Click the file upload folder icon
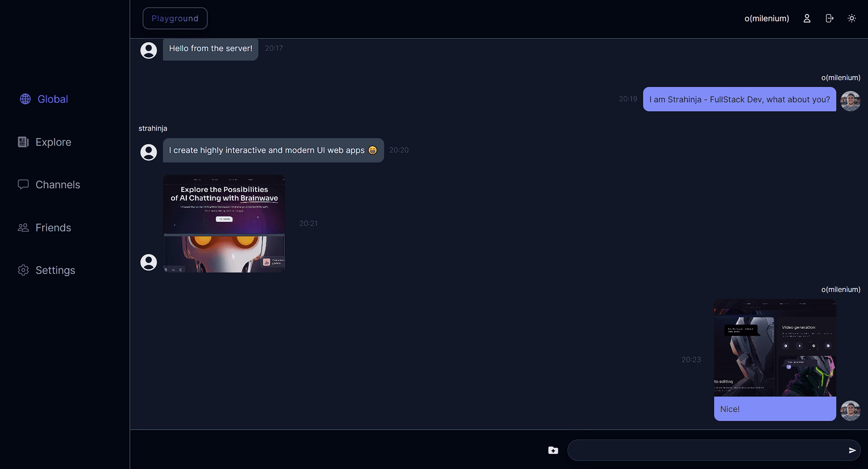868x469 pixels. tap(553, 450)
